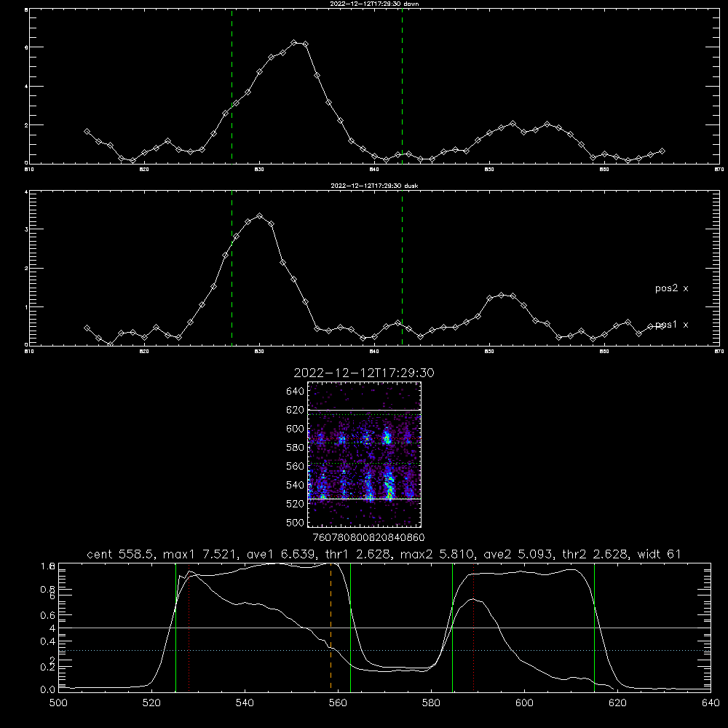
Task: Click the bottom plot x-axis label 500
Action: [58, 703]
